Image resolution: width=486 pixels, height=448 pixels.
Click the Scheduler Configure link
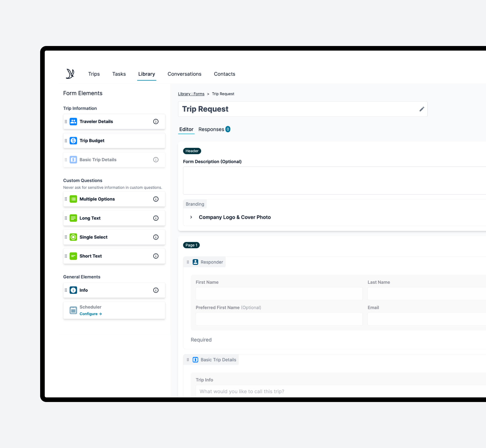(x=91, y=314)
